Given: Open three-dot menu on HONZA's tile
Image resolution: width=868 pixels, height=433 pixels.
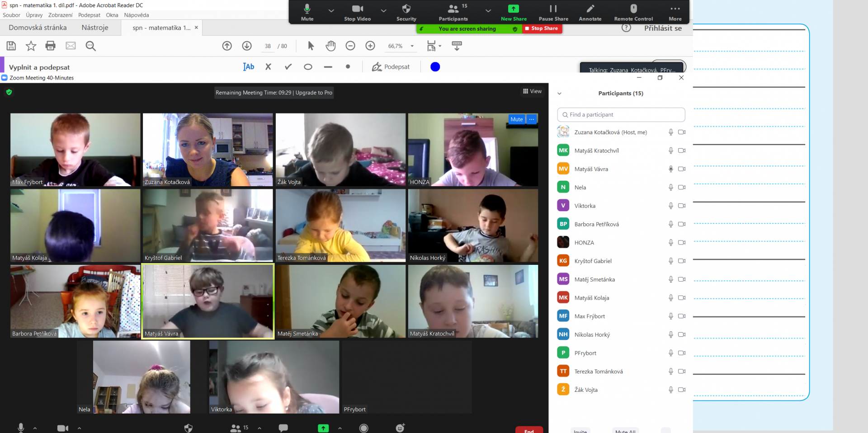Looking at the screenshot, I should [x=532, y=119].
